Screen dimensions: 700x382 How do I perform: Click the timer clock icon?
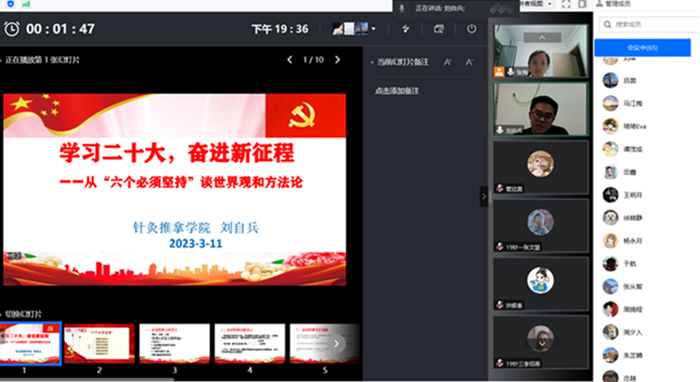coord(12,29)
